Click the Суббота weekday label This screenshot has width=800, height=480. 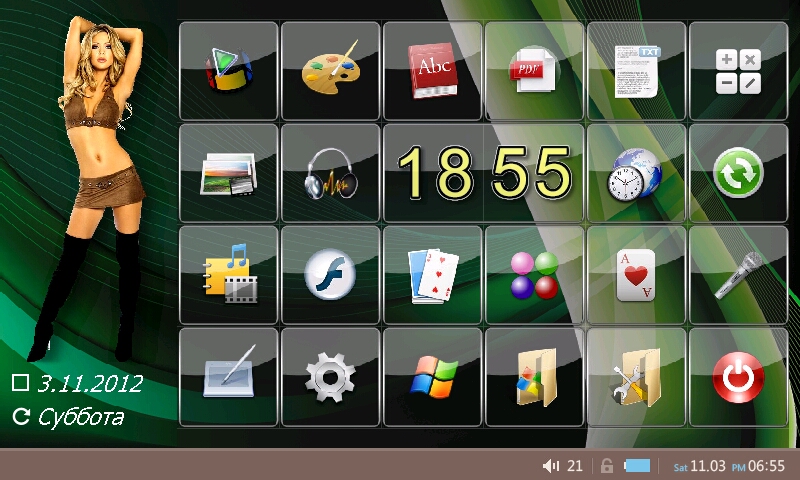[x=82, y=417]
